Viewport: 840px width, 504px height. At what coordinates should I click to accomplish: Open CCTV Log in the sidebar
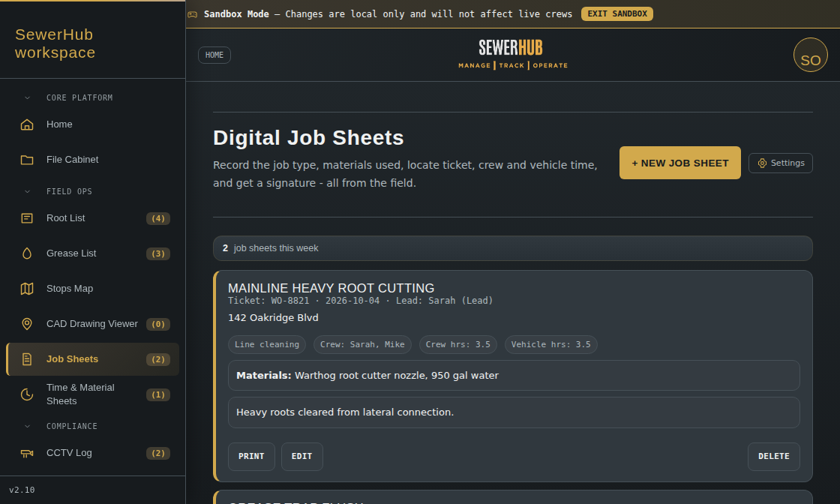click(x=92, y=453)
